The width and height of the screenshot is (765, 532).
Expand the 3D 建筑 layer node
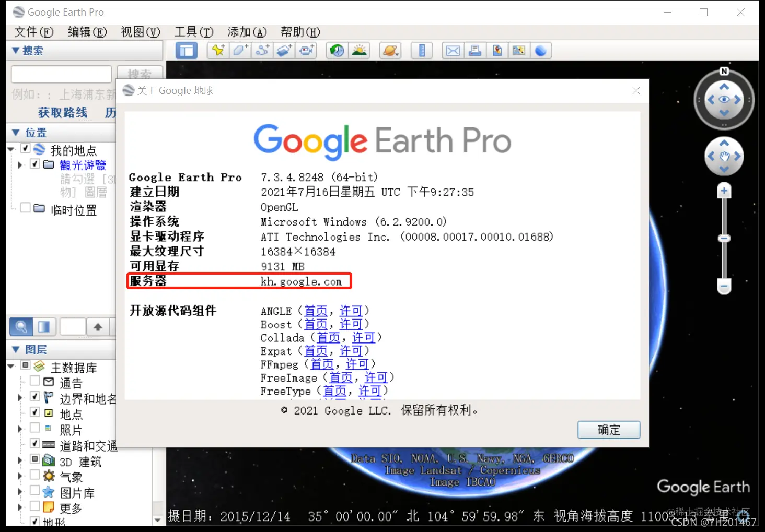pyautogui.click(x=20, y=460)
